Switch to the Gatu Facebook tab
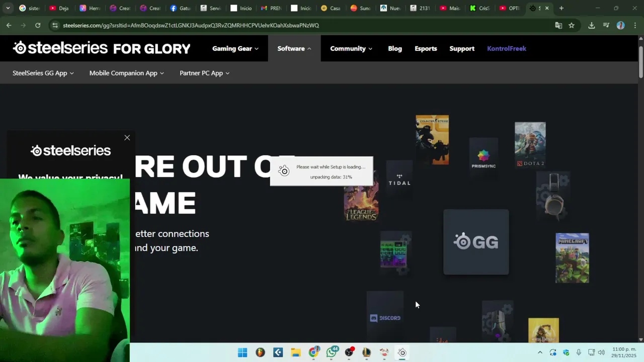 tap(180, 8)
